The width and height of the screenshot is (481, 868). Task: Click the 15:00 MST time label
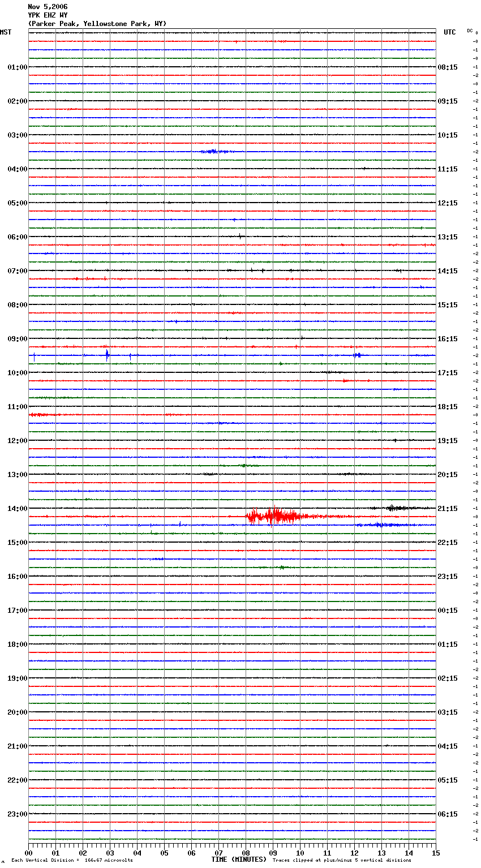18,543
